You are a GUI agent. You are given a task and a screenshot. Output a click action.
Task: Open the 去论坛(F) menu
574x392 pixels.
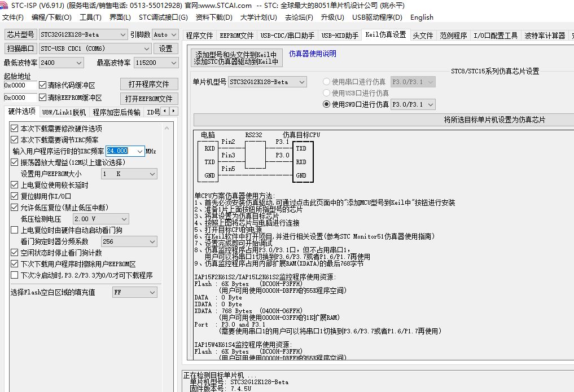pos(299,17)
